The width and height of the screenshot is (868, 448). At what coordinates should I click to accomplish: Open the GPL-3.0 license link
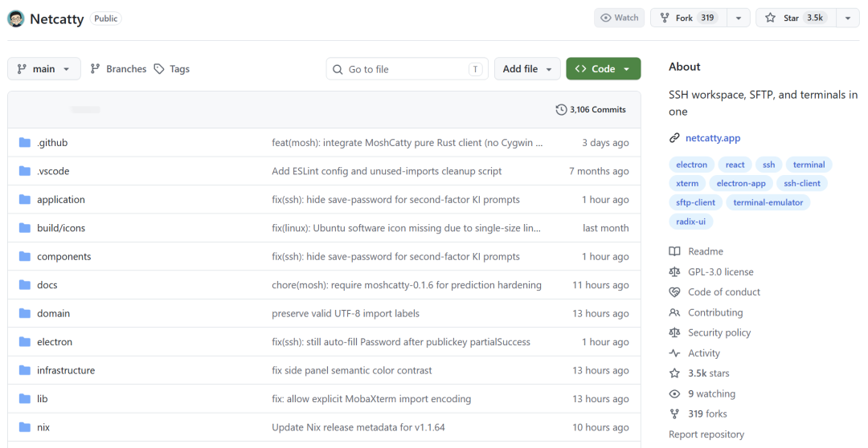coord(720,272)
